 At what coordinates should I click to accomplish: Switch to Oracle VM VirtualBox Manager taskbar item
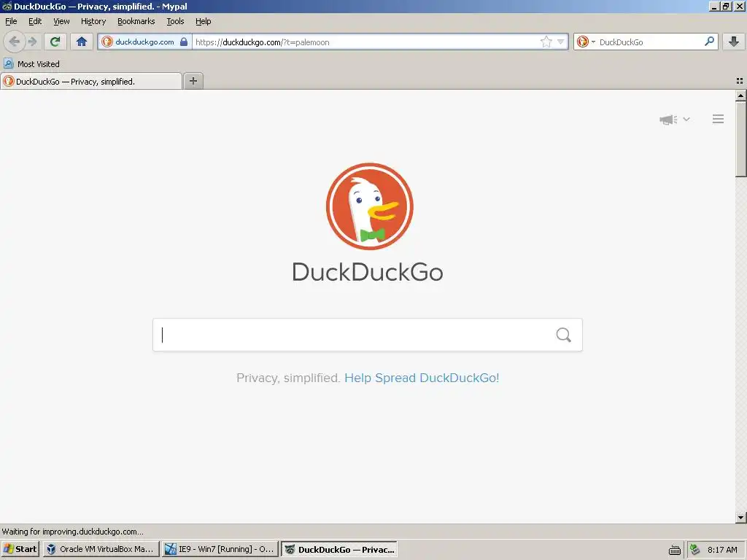point(101,549)
